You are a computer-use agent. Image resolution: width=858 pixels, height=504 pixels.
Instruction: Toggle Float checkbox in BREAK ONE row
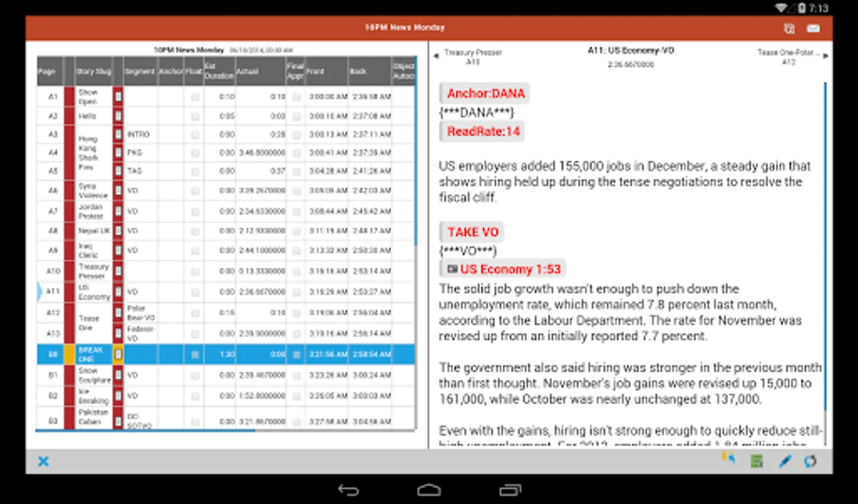[x=195, y=354]
